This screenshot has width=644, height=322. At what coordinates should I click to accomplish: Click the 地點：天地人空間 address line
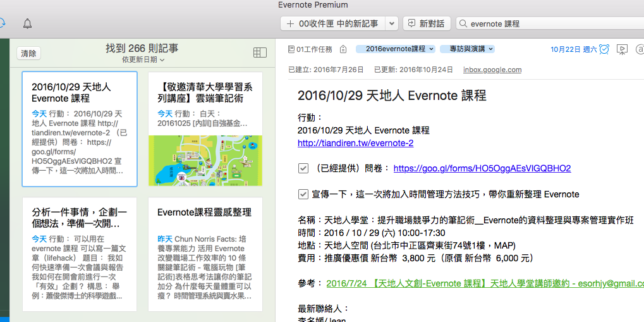coord(406,245)
